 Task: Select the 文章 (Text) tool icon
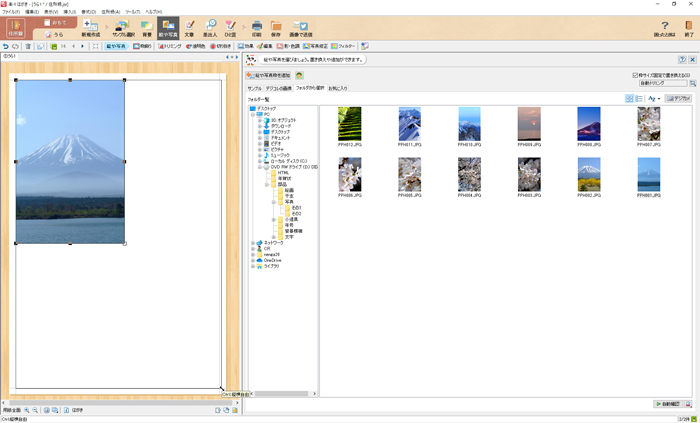click(x=190, y=28)
